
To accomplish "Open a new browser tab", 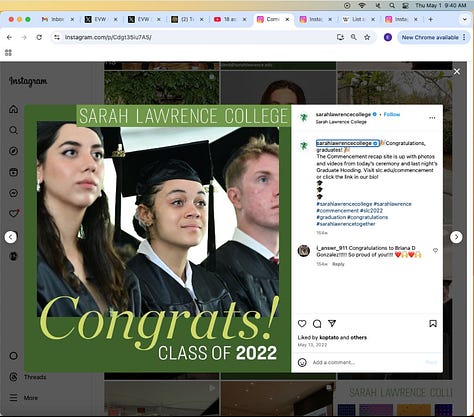I will (430, 19).
